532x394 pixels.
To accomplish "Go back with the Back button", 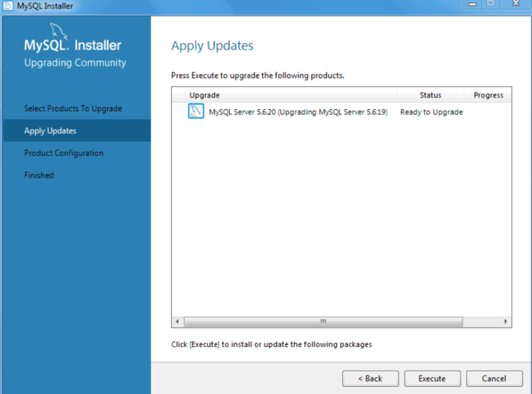I will click(370, 378).
